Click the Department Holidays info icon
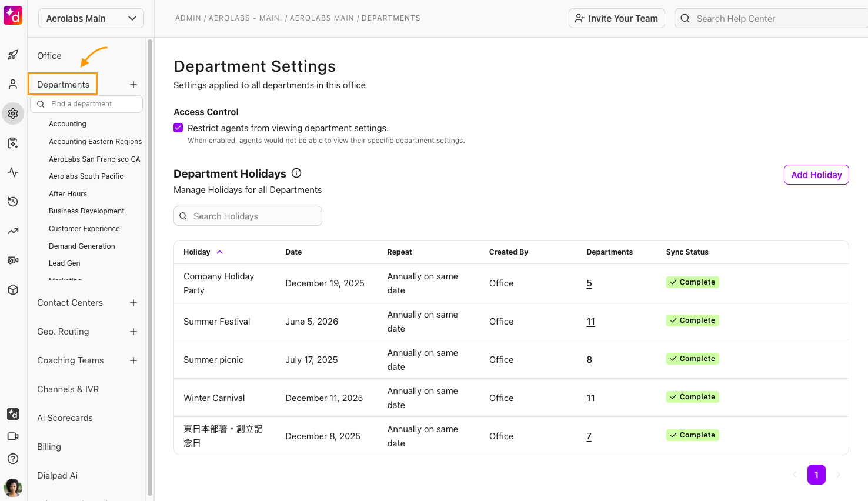Viewport: 868px width, 501px height. click(296, 173)
